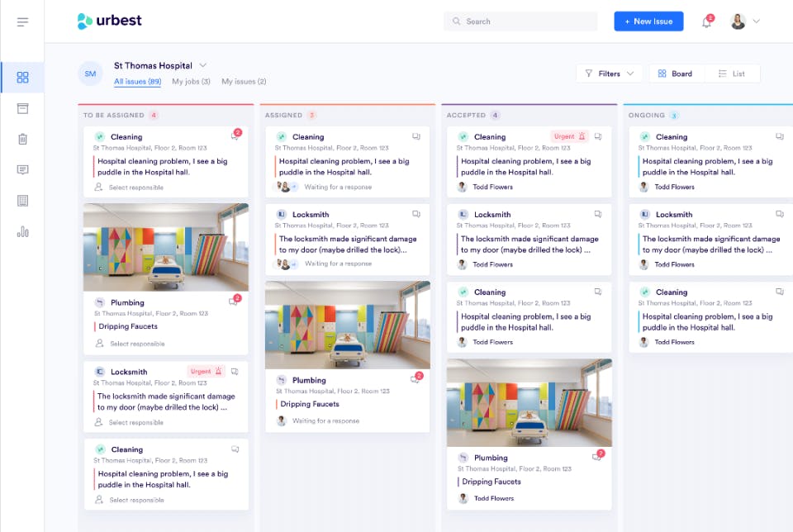793x532 pixels.
Task: Open the notifications bell
Action: [x=707, y=21]
